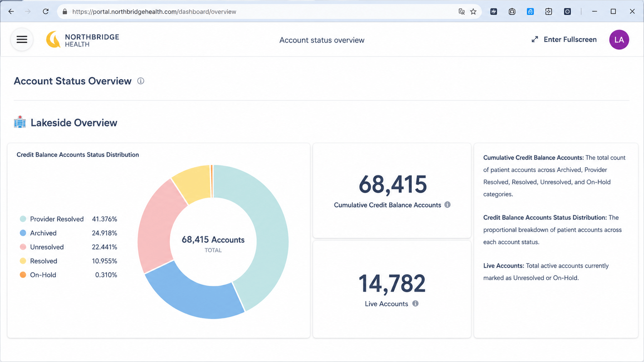The height and width of the screenshot is (362, 644).
Task: Open the LA user avatar menu
Action: click(619, 40)
